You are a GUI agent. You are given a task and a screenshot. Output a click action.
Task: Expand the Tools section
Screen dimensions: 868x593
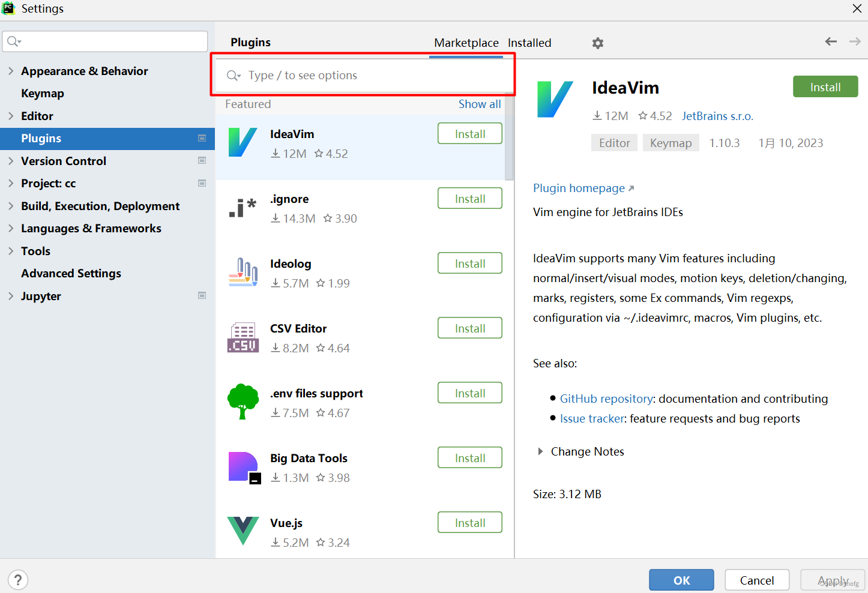click(x=11, y=251)
